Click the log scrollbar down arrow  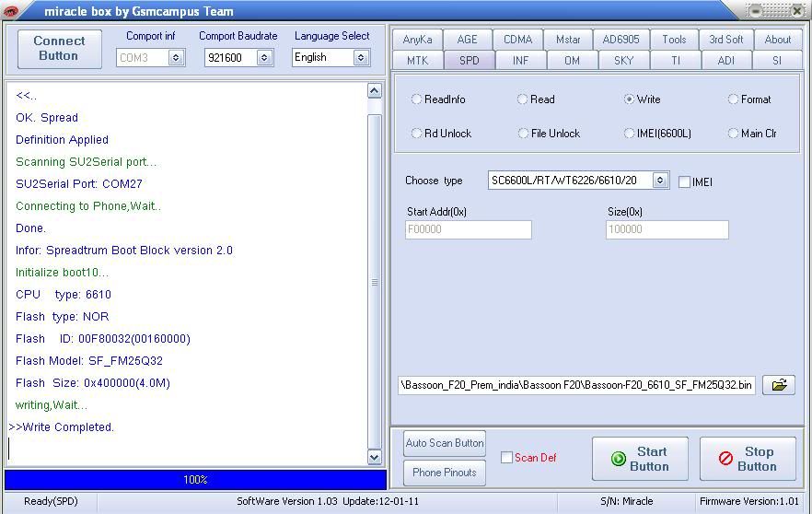click(x=375, y=457)
